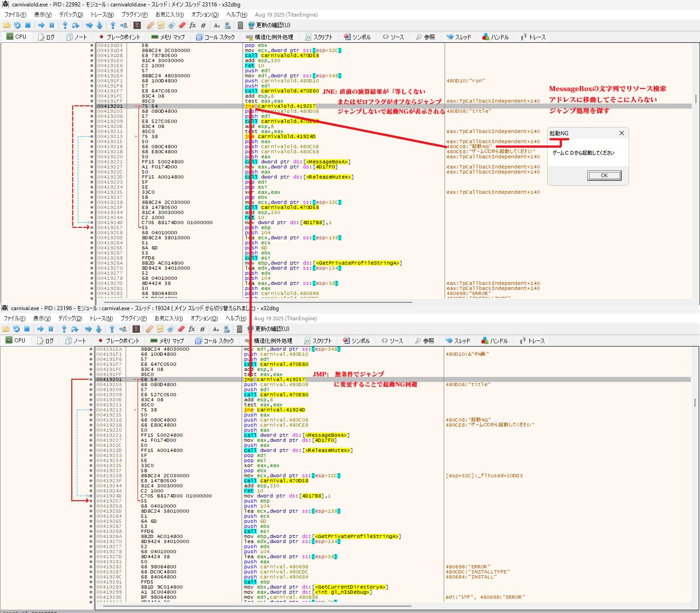Open Labels icon in carnivalold.exe toolbar

172,25
